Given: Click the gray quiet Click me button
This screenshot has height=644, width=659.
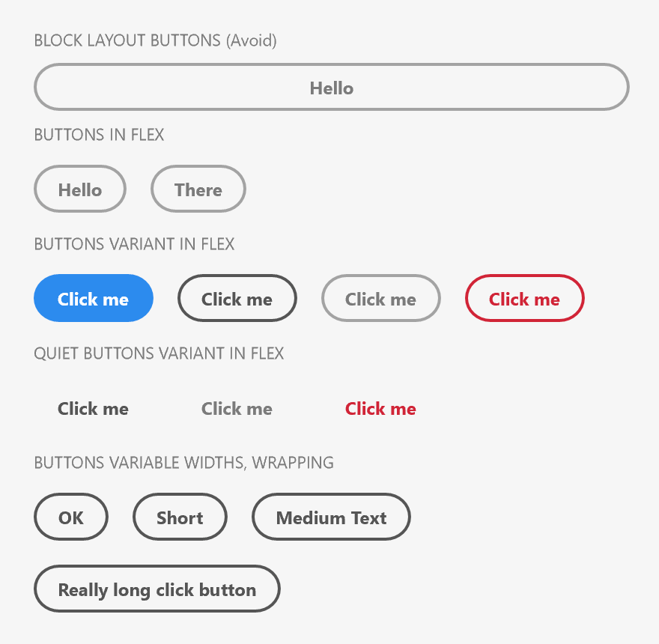Looking at the screenshot, I should coord(237,409).
